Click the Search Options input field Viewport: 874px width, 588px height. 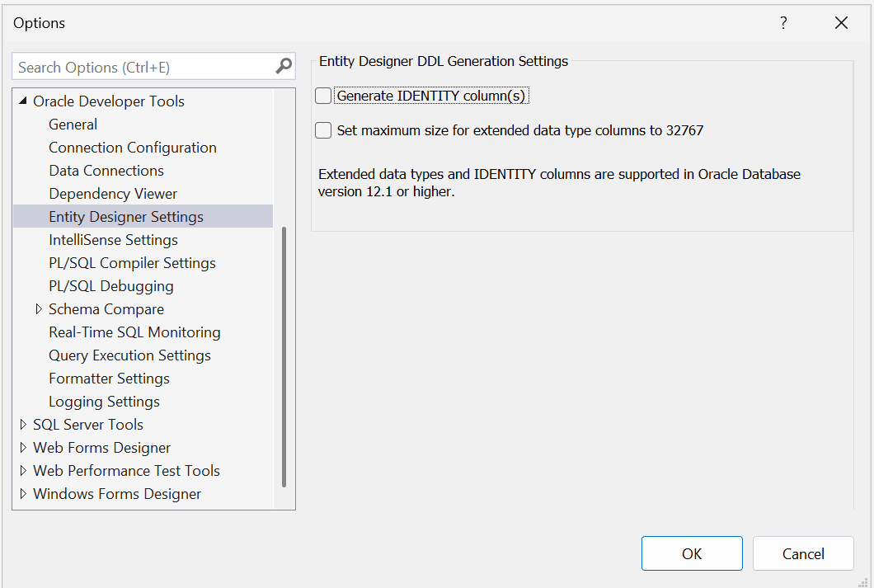coord(140,66)
